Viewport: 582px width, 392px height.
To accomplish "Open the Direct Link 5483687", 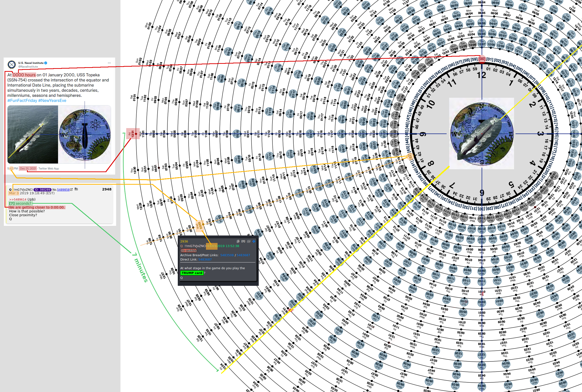I will coord(205,260).
